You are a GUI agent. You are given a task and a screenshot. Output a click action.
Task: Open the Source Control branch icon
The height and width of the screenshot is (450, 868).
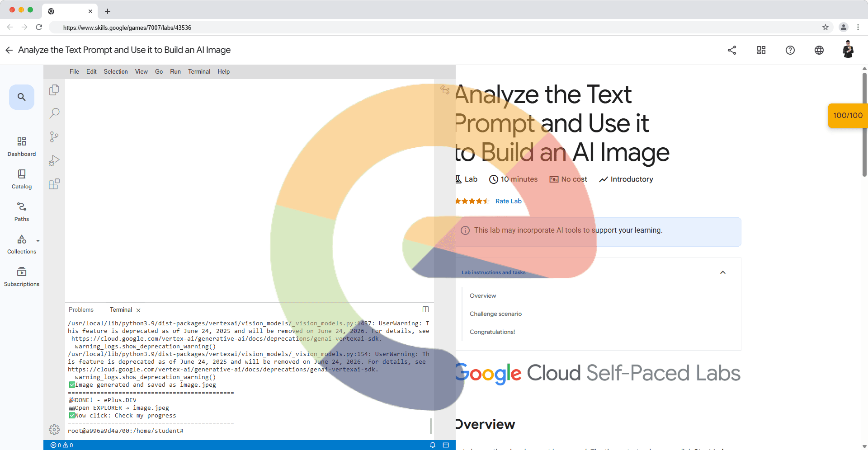(54, 137)
